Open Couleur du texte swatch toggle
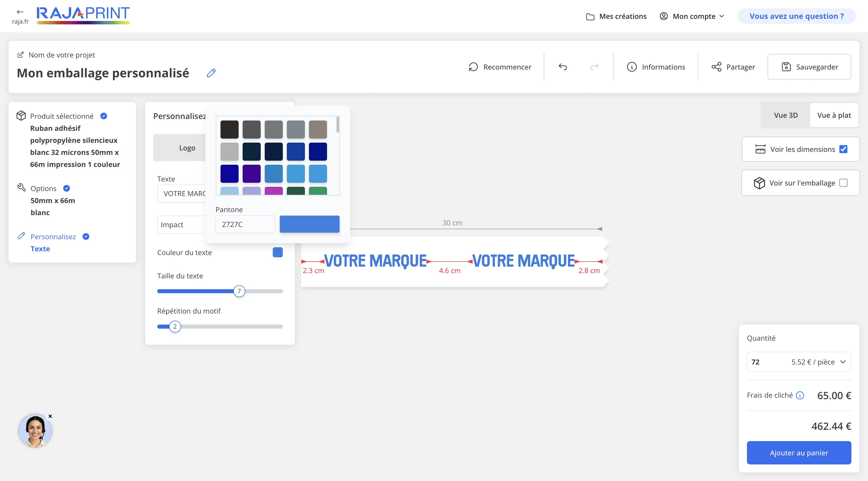868x481 pixels. pyautogui.click(x=277, y=252)
